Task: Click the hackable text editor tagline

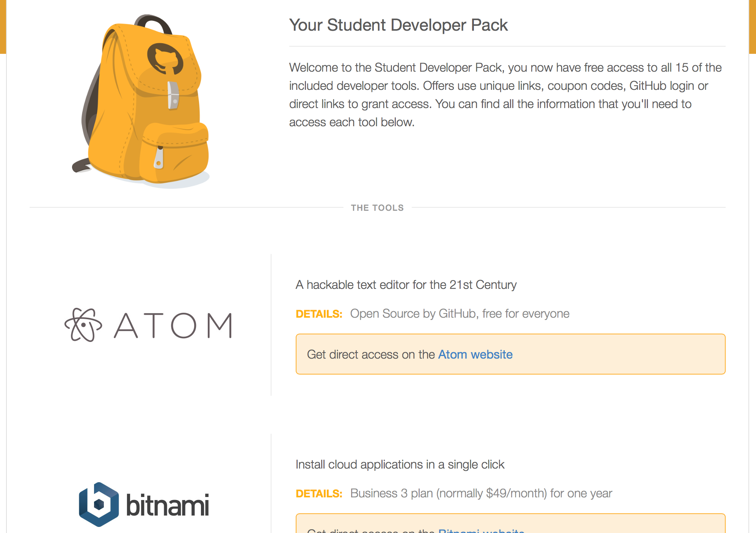Action: pos(406,285)
